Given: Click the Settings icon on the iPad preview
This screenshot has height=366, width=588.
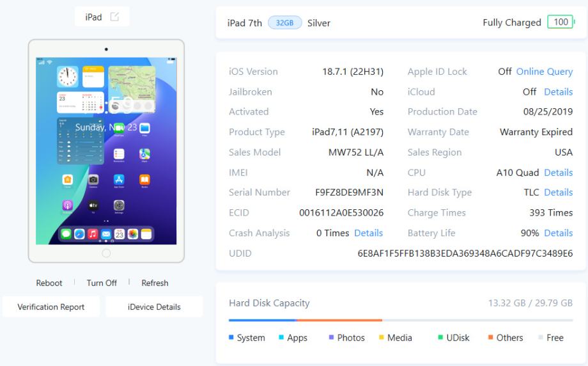Looking at the screenshot, I should pyautogui.click(x=119, y=205).
